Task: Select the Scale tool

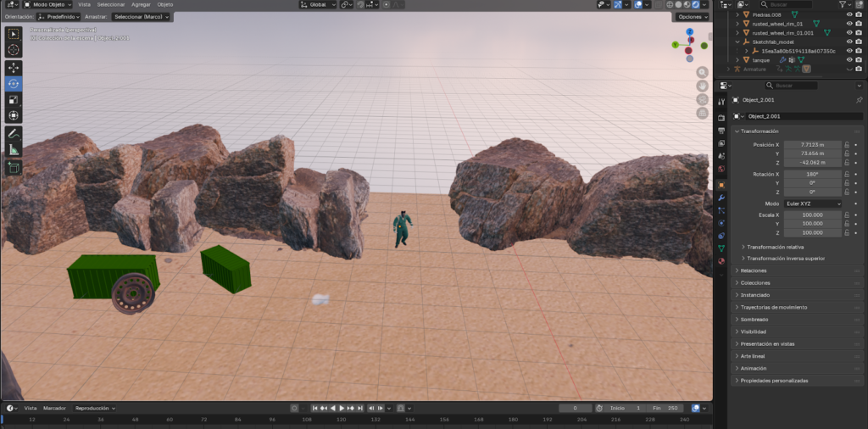Action: (x=14, y=100)
